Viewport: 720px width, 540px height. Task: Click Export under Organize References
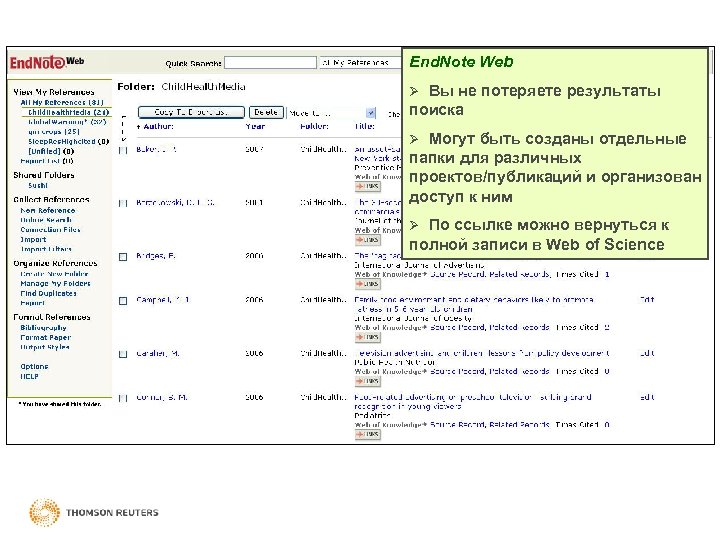coord(33,303)
